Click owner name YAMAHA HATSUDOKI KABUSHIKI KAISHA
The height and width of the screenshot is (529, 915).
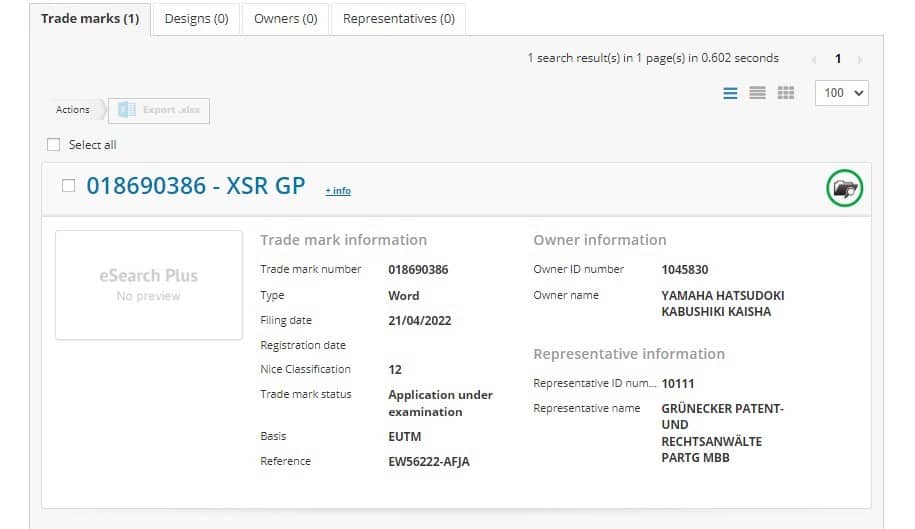(722, 303)
